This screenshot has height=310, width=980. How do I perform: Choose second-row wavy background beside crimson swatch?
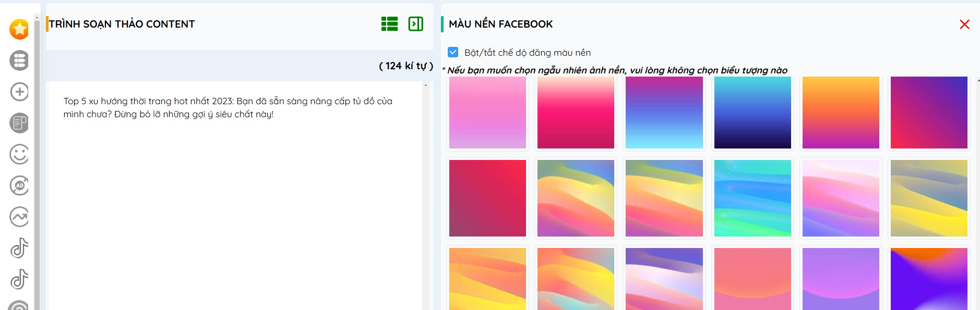click(576, 198)
